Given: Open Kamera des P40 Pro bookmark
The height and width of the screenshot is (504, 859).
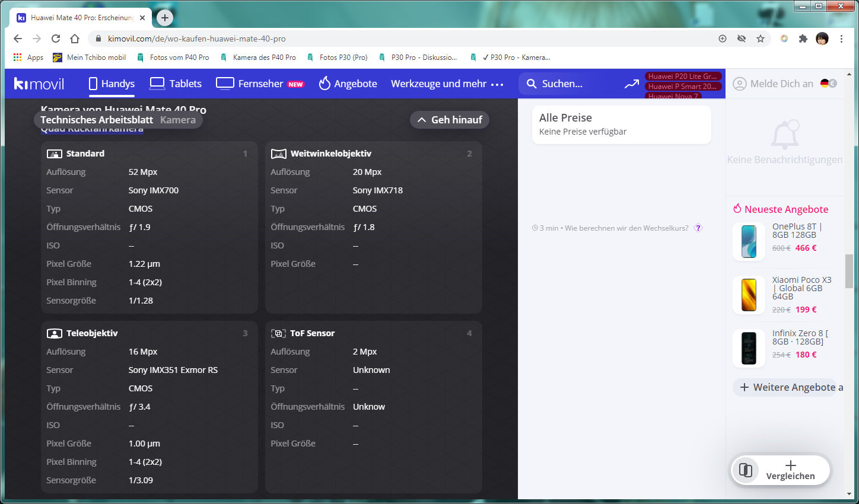Looking at the screenshot, I should [x=258, y=58].
